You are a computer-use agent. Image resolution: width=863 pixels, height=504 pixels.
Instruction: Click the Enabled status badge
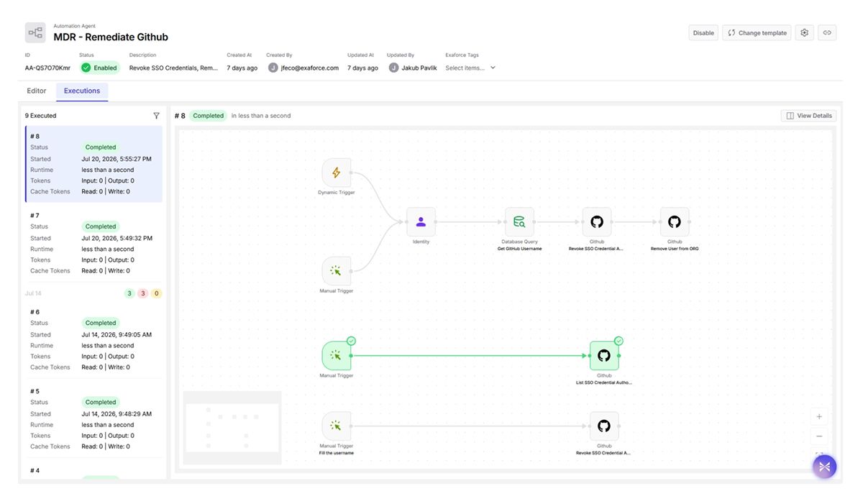pos(99,68)
